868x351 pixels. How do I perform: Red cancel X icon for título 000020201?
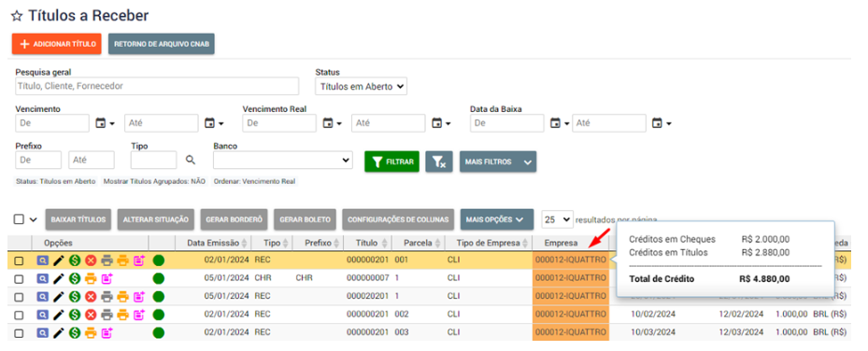[x=91, y=296]
